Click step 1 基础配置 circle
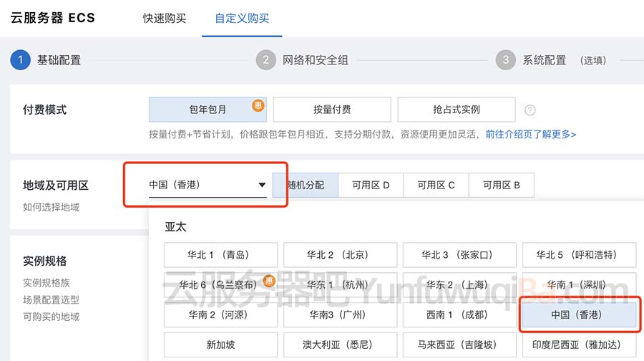The width and height of the screenshot is (644, 361). pos(20,60)
